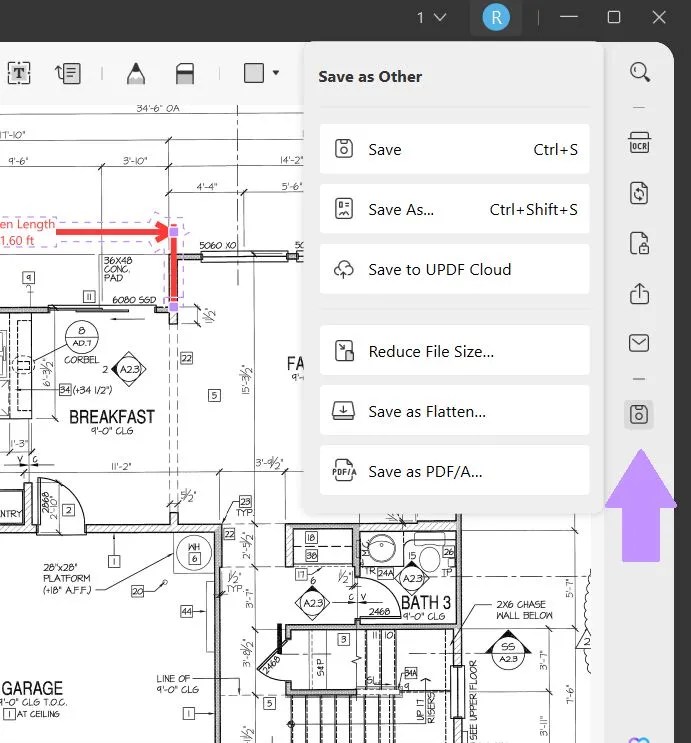Click the CORBEL label in drawing

82,360
